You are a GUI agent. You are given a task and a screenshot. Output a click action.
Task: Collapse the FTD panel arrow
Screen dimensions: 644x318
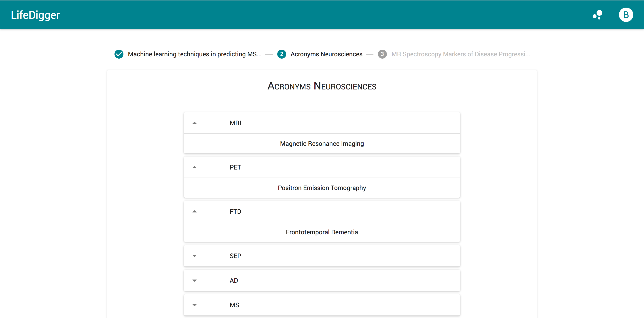click(x=195, y=212)
